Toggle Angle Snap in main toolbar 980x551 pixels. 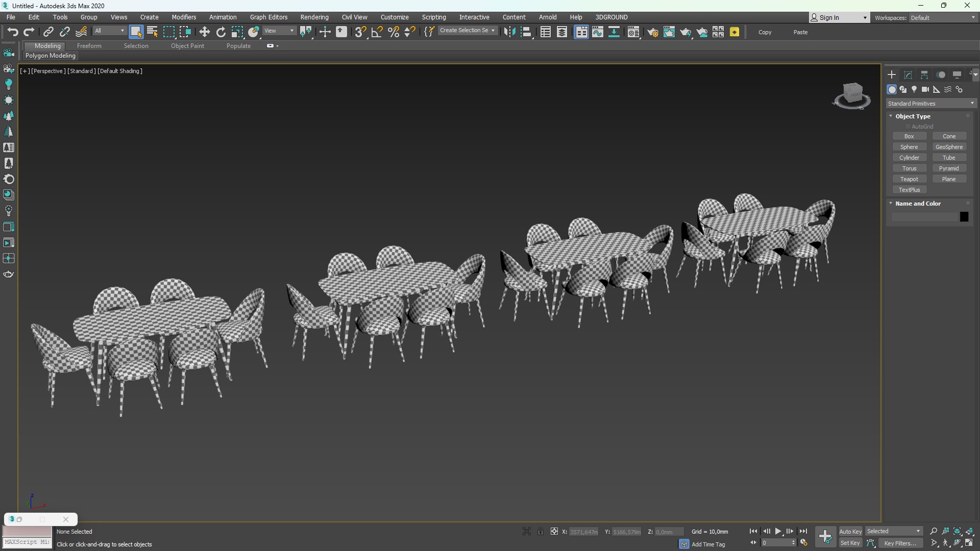pos(377,32)
